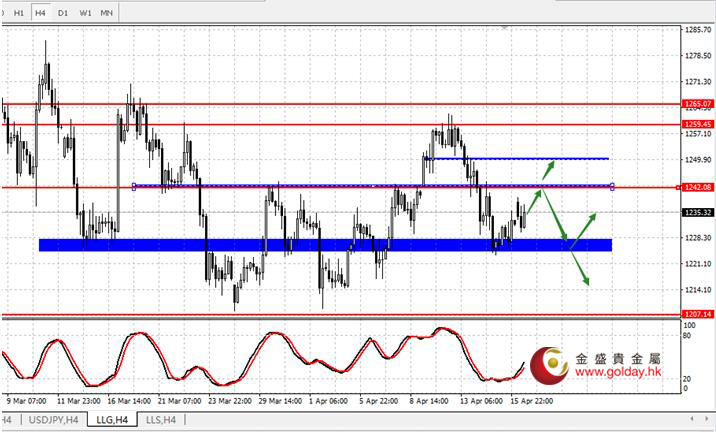
Task: Enable the W1 weekly timeframe
Action: [x=85, y=13]
